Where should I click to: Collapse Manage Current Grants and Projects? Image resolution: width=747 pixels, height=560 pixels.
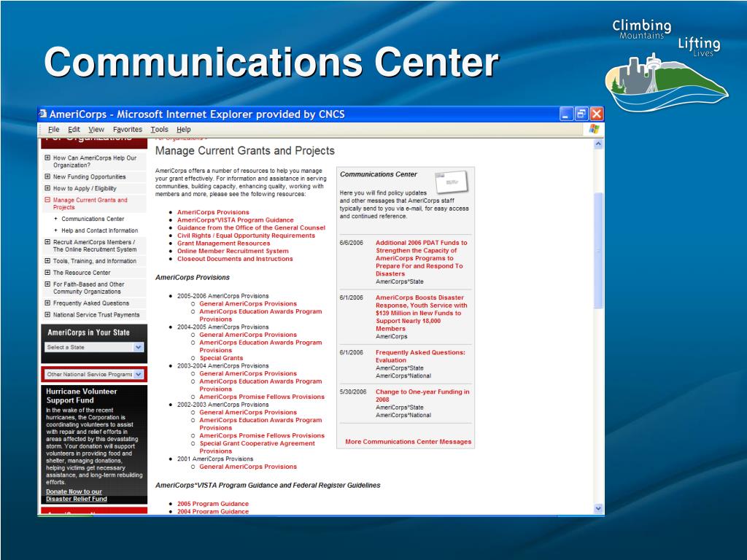47,200
